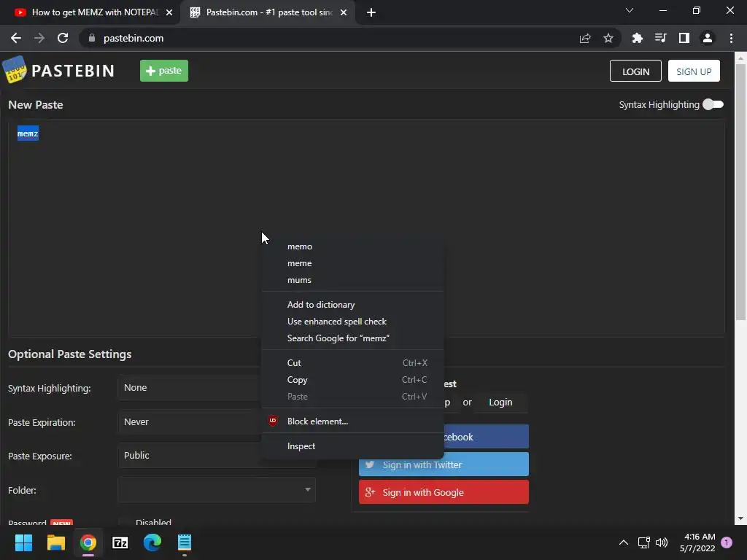
Task: Toggle the Syntax Highlighting switch
Action: 713,104
